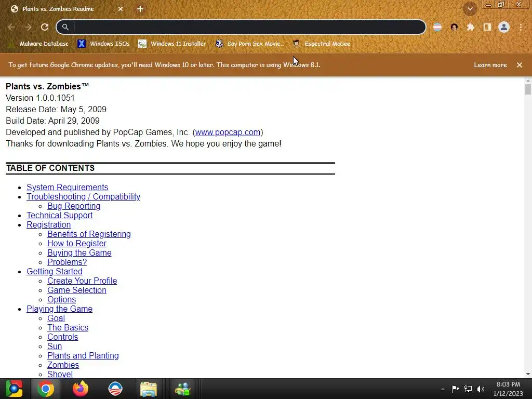Visit the www.popcap.com link
Screen dimensions: 532x399
(x=228, y=132)
